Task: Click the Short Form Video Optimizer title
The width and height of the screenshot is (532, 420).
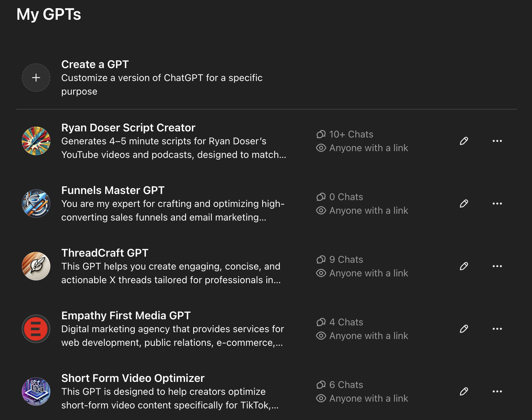Action: coord(133,378)
